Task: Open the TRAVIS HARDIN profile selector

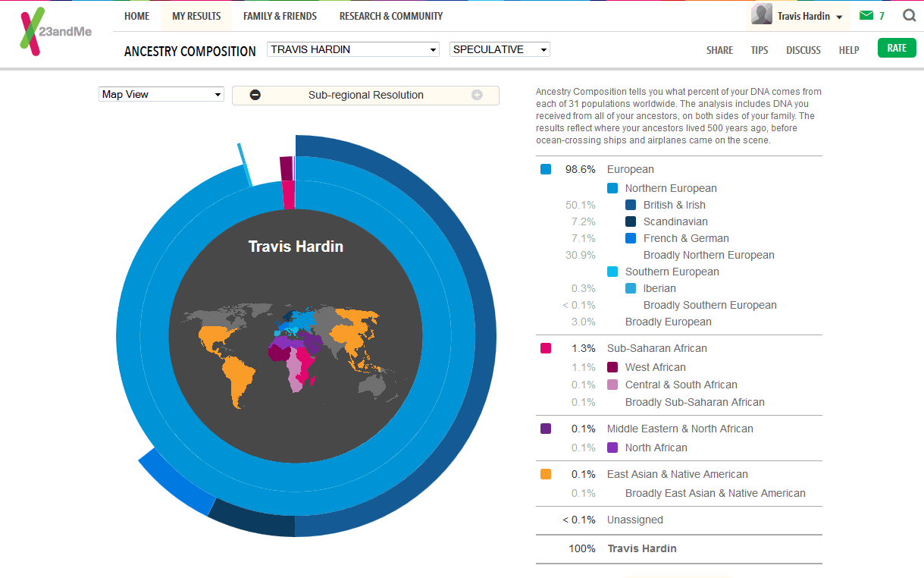Action: pos(353,49)
